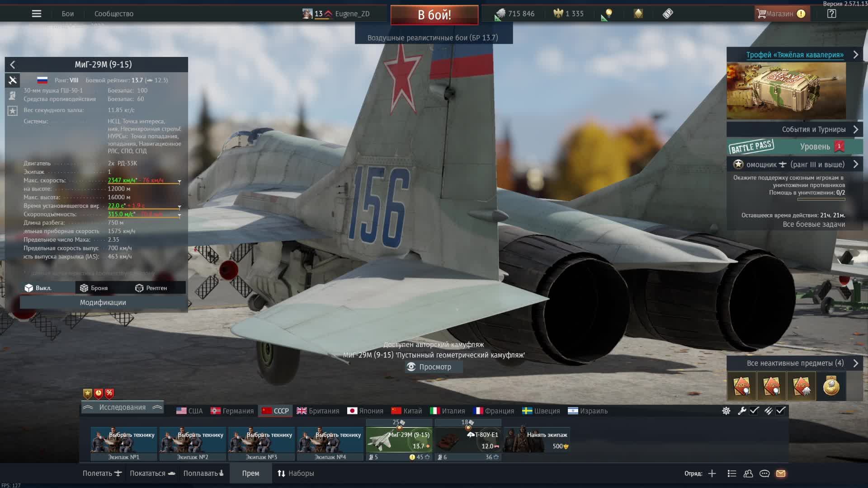Open slotbar settings gear icon
Image resolution: width=868 pixels, height=488 pixels.
point(726,411)
